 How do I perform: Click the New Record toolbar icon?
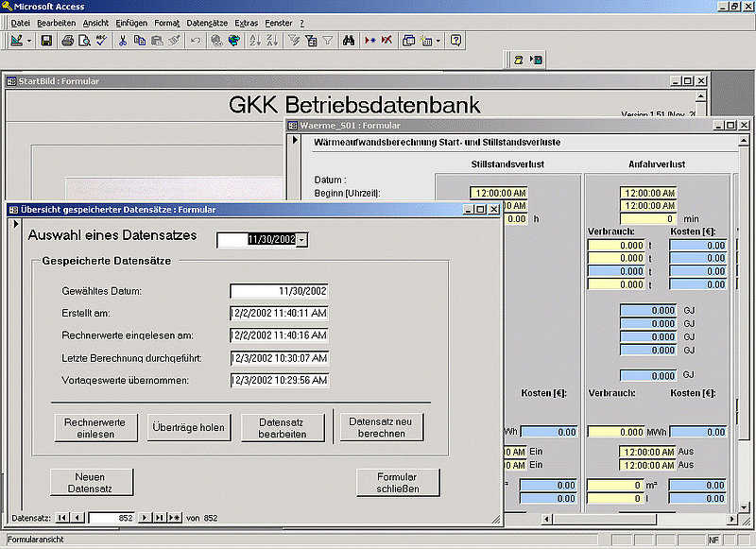click(369, 41)
